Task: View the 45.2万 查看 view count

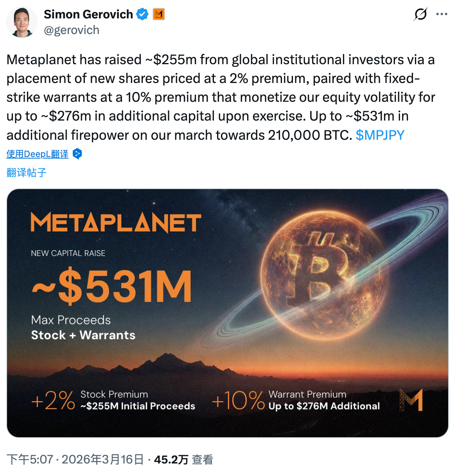Action: pos(183,459)
